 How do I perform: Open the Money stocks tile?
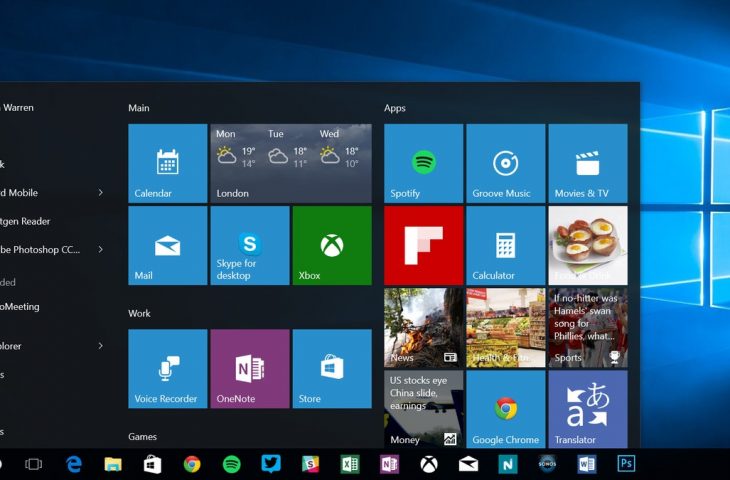424,409
